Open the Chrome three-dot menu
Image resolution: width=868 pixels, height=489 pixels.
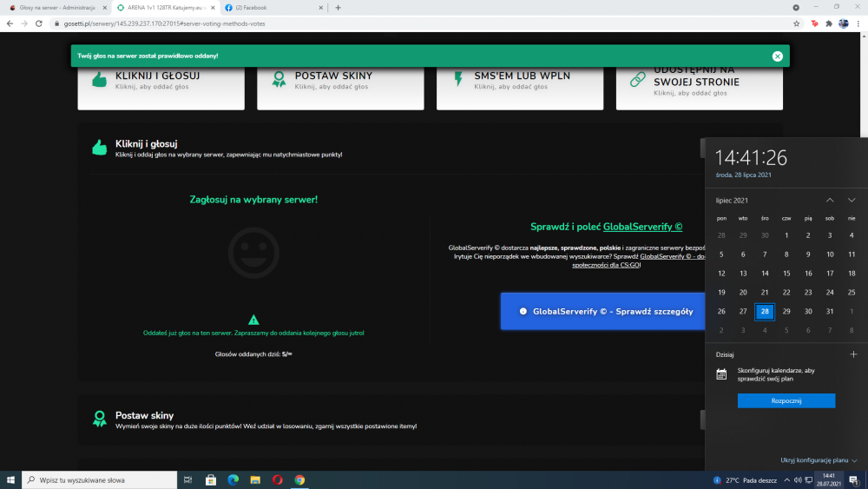pyautogui.click(x=858, y=23)
